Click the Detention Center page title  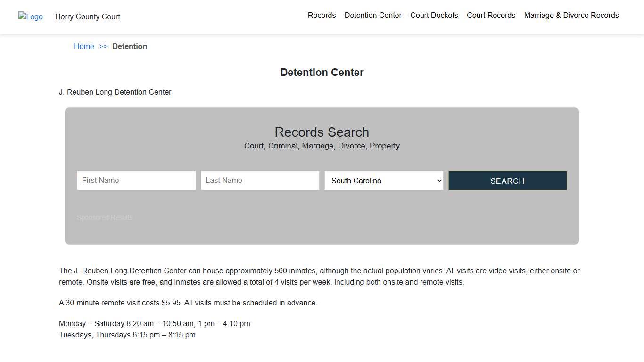click(x=322, y=72)
